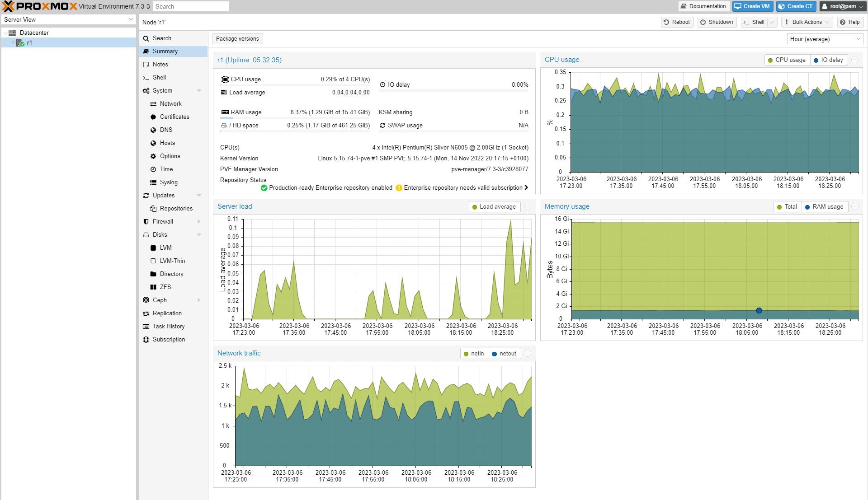
Task: Click the Syslog list icon
Action: click(x=153, y=182)
